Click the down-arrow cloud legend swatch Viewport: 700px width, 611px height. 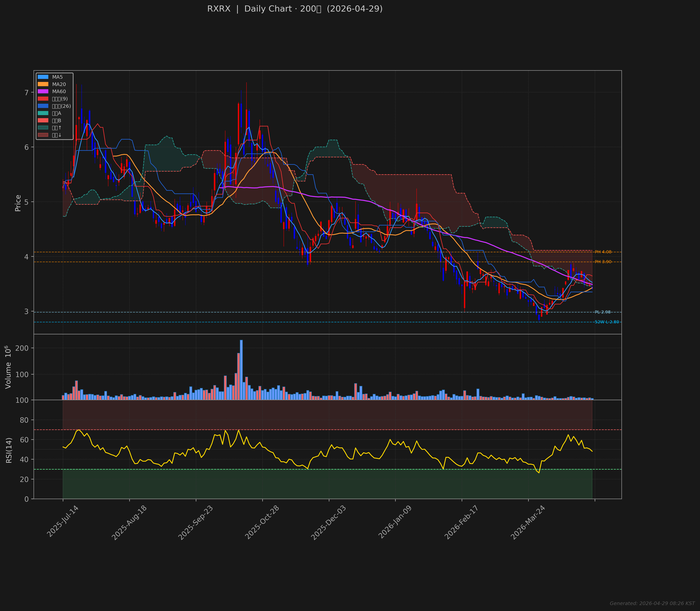click(x=43, y=135)
